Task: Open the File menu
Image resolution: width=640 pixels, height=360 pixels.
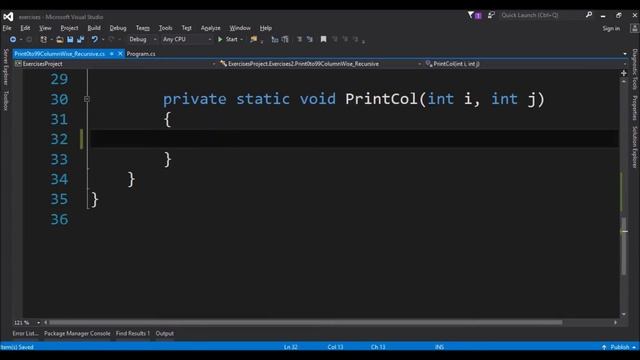Action: coord(7,28)
